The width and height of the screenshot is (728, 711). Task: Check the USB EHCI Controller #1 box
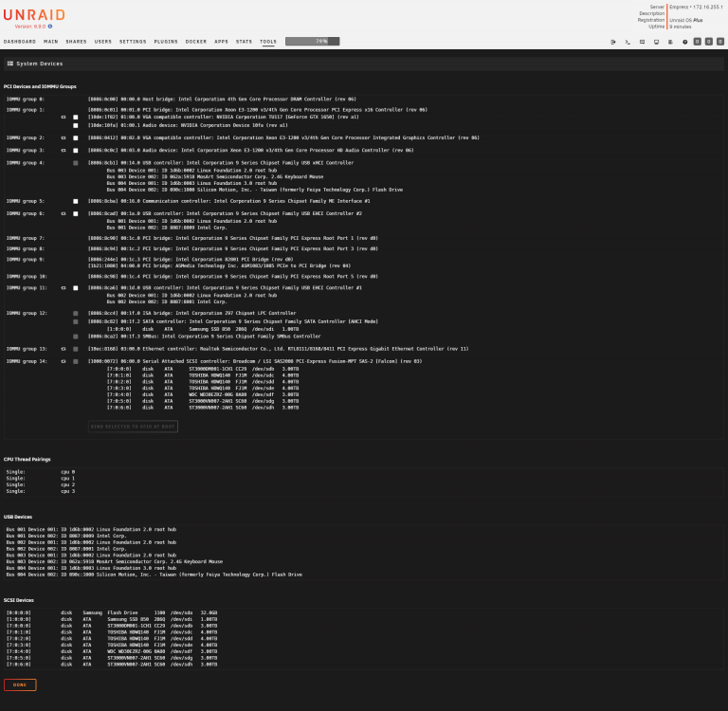(76, 288)
